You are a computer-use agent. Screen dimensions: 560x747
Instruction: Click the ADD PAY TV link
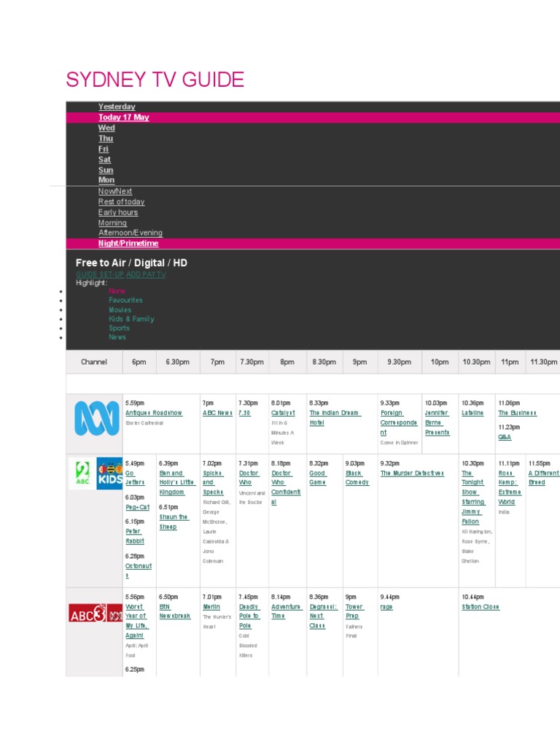146,274
